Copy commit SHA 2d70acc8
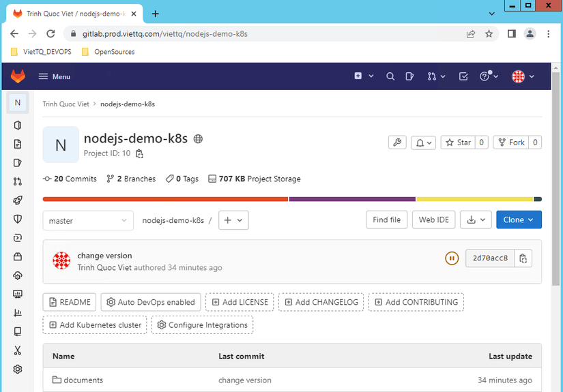Screen dimensions: 563x392 point(523,258)
